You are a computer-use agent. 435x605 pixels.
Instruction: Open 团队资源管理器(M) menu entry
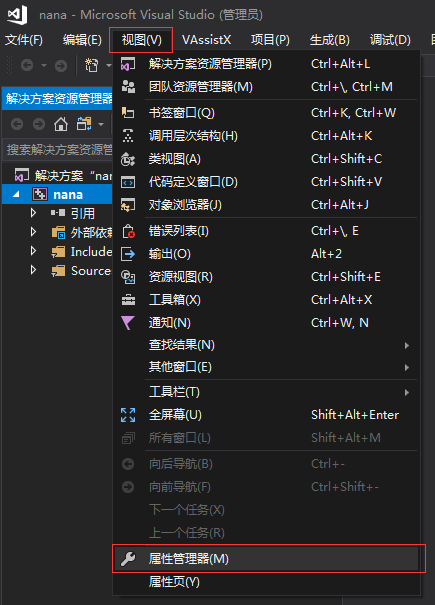tap(266, 87)
